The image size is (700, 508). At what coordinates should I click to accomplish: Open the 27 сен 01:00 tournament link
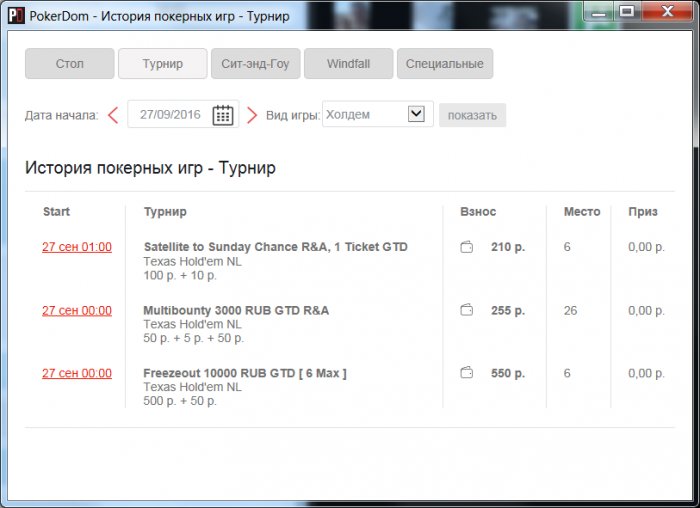click(x=77, y=247)
